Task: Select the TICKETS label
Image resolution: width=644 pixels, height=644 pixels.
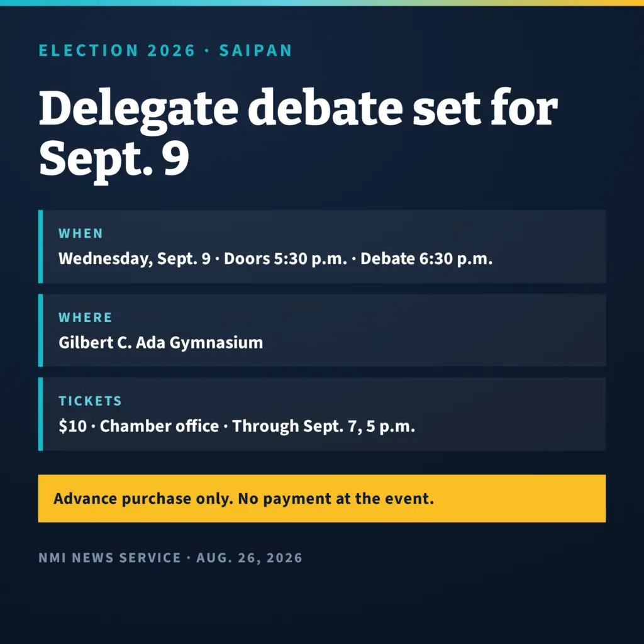Action: (x=90, y=401)
